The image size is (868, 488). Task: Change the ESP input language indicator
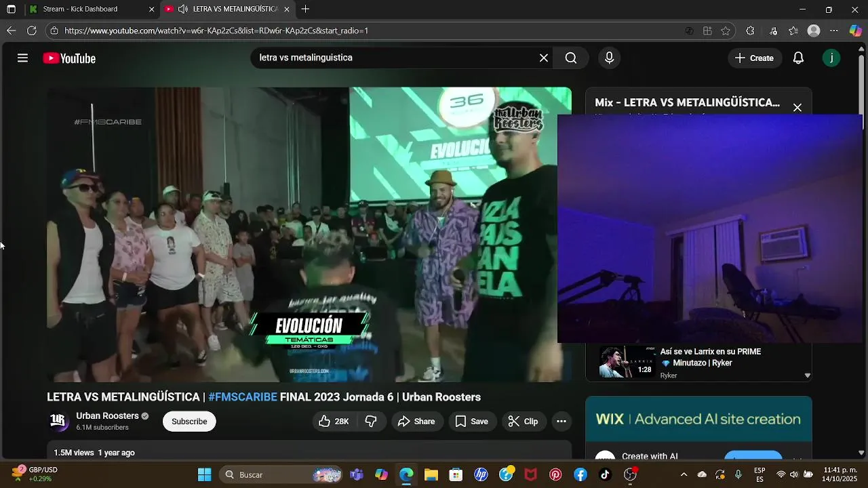pos(759,474)
